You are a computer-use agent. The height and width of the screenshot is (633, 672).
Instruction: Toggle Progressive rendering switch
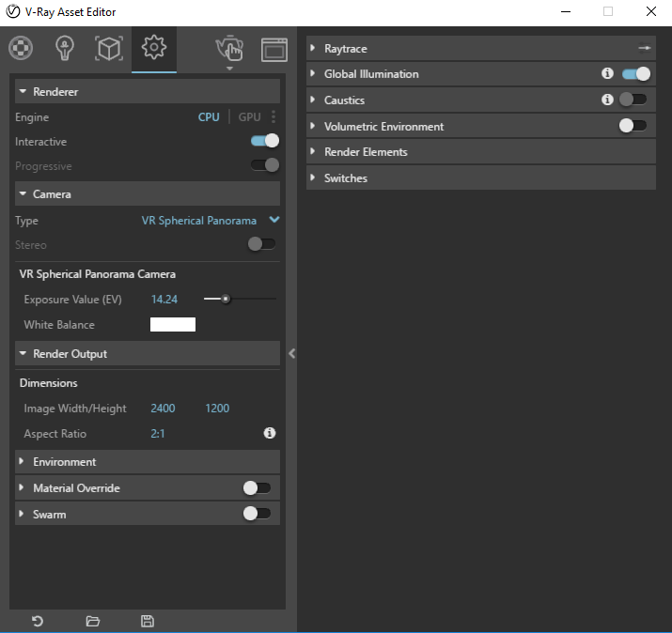point(265,165)
